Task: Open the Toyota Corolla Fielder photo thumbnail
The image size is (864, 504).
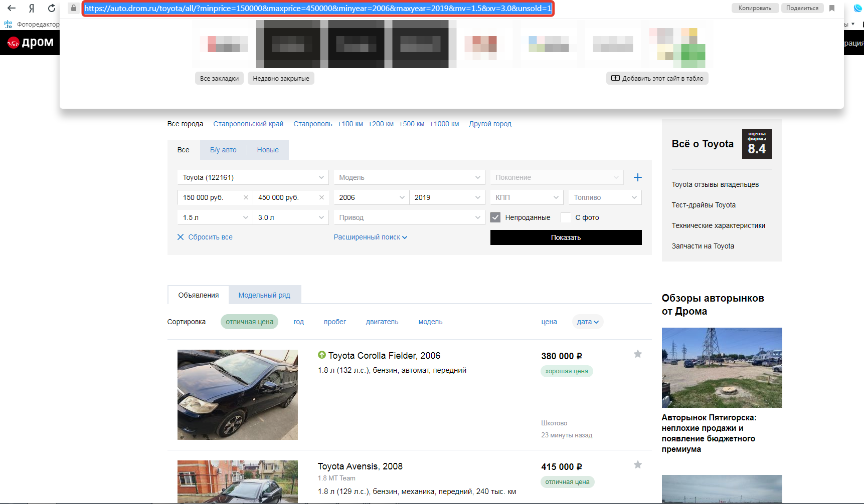Action: 237,395
